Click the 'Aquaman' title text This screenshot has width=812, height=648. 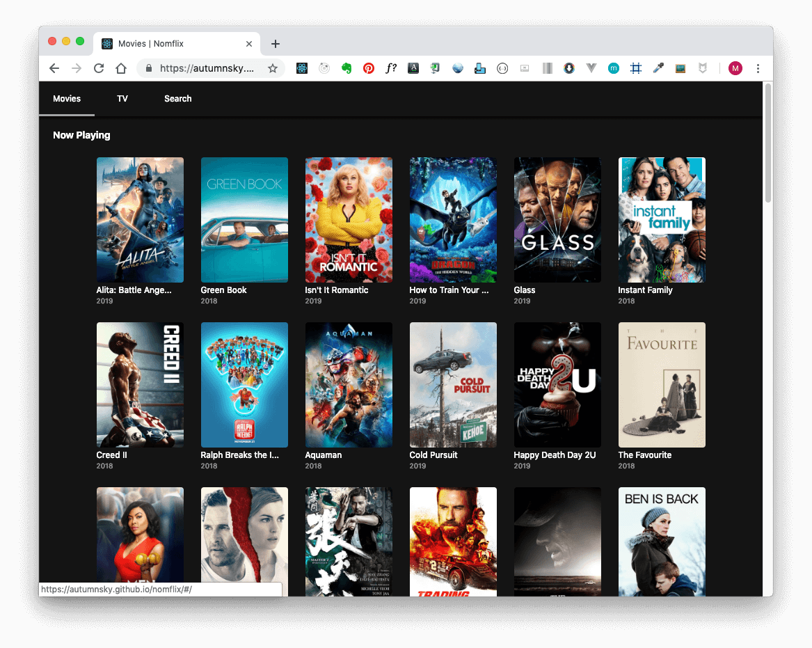[323, 455]
